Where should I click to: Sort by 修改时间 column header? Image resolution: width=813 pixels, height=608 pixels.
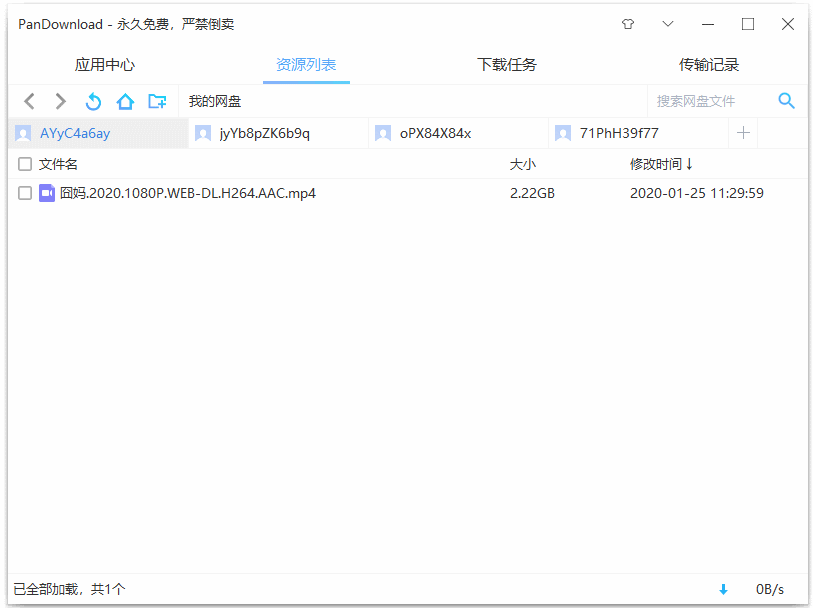click(x=661, y=164)
